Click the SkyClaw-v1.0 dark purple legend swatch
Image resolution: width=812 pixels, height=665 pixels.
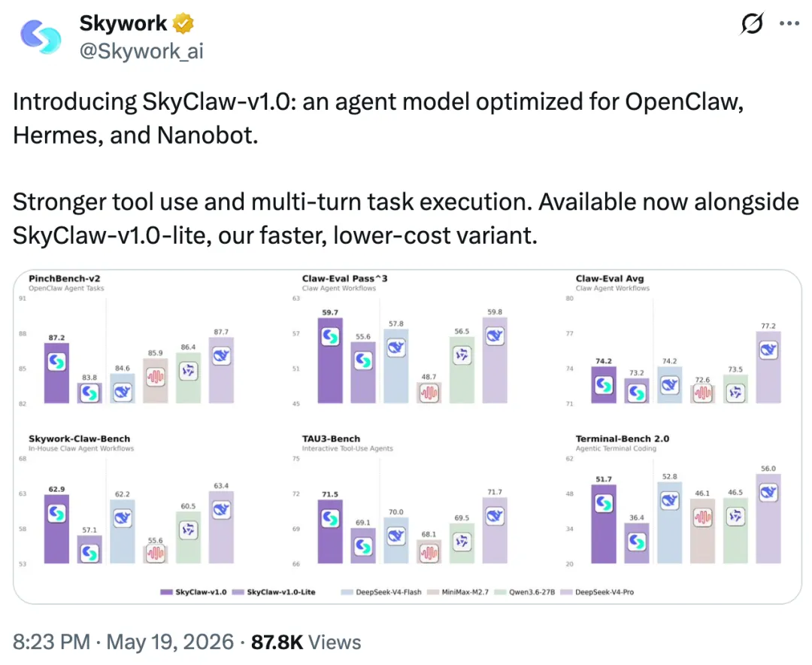click(x=166, y=592)
